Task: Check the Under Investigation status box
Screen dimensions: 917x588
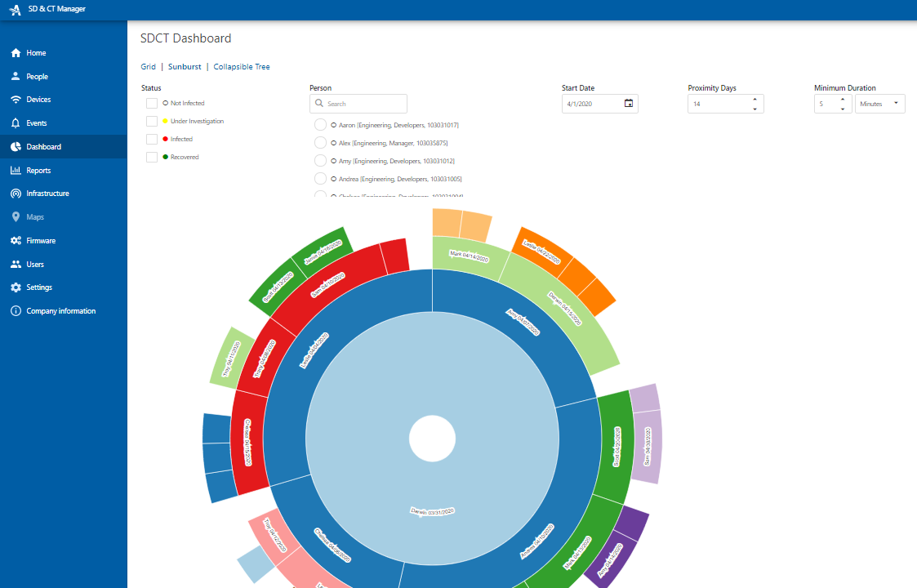Action: [x=152, y=121]
